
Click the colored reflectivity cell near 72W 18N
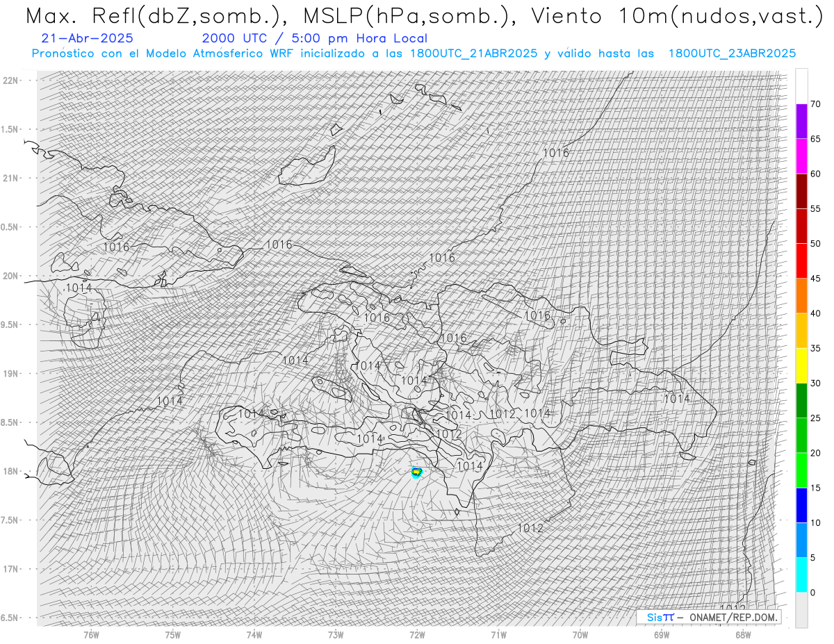[416, 472]
